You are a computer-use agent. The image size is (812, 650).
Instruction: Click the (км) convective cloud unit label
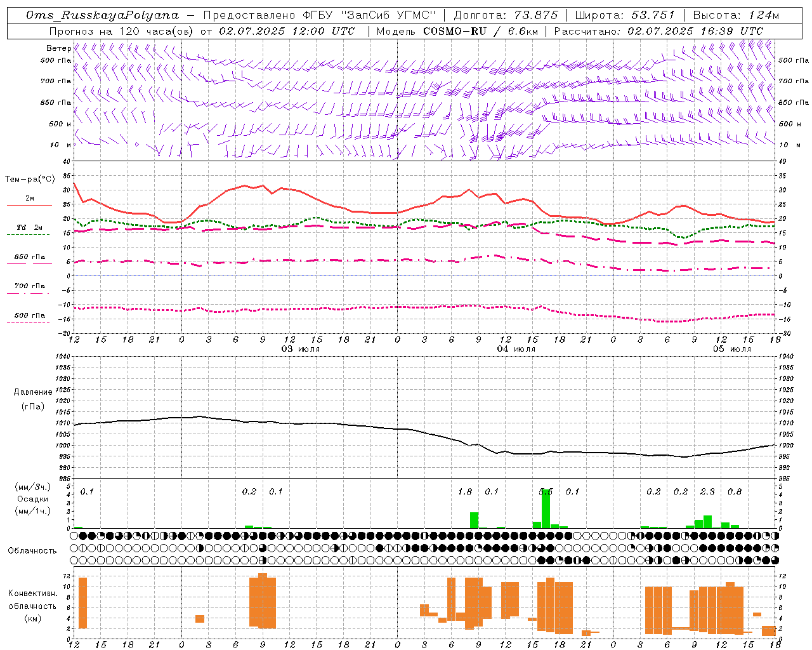point(32,618)
